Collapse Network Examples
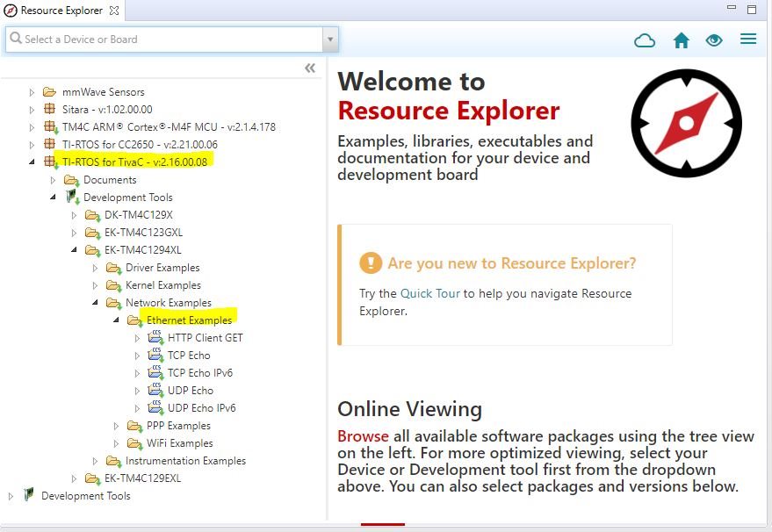The width and height of the screenshot is (772, 532). pyautogui.click(x=95, y=303)
